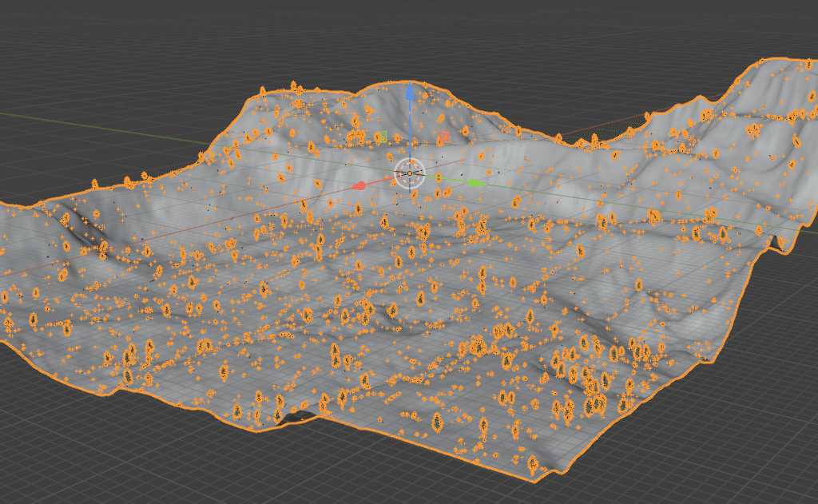Image resolution: width=818 pixels, height=504 pixels.
Task: Click the red X-axis arrow of the move gizmo
Action: click(x=359, y=186)
